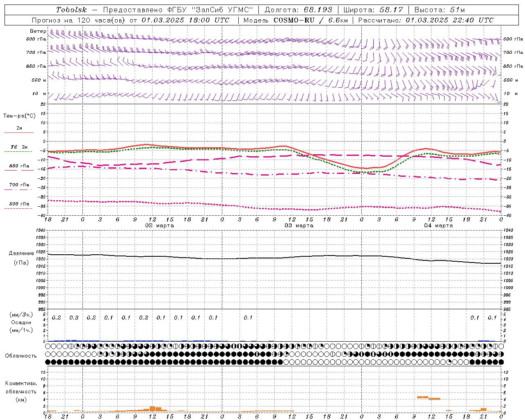The image size is (525, 420).
Task: Click the elevation value 51м
Action: [457, 10]
